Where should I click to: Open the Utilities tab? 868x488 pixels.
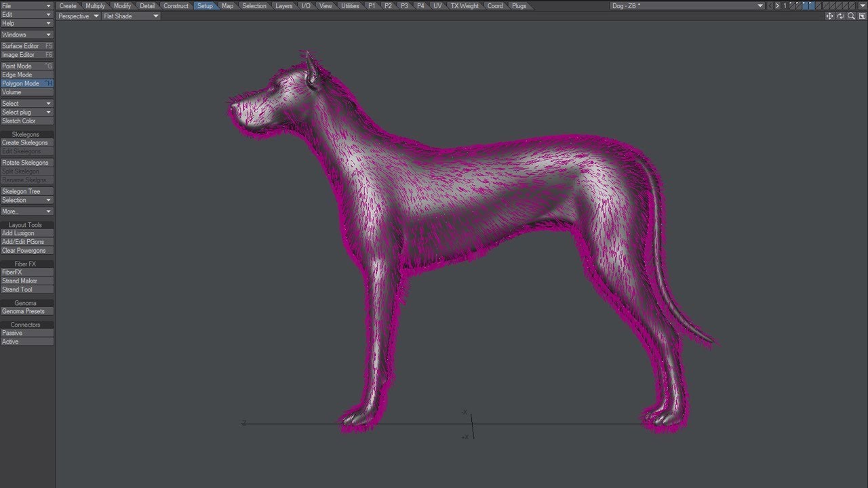350,5
